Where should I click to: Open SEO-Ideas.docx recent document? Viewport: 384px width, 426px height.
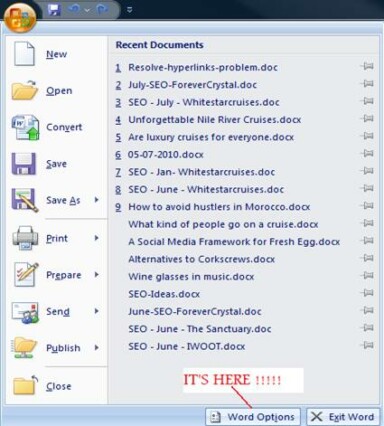[x=164, y=294]
